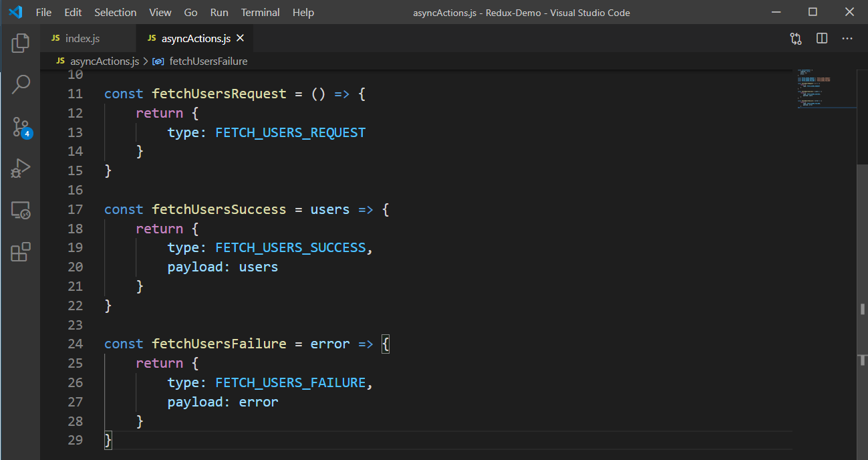Screen dimensions: 868x460
Task: Open the Go menu
Action: click(x=190, y=13)
